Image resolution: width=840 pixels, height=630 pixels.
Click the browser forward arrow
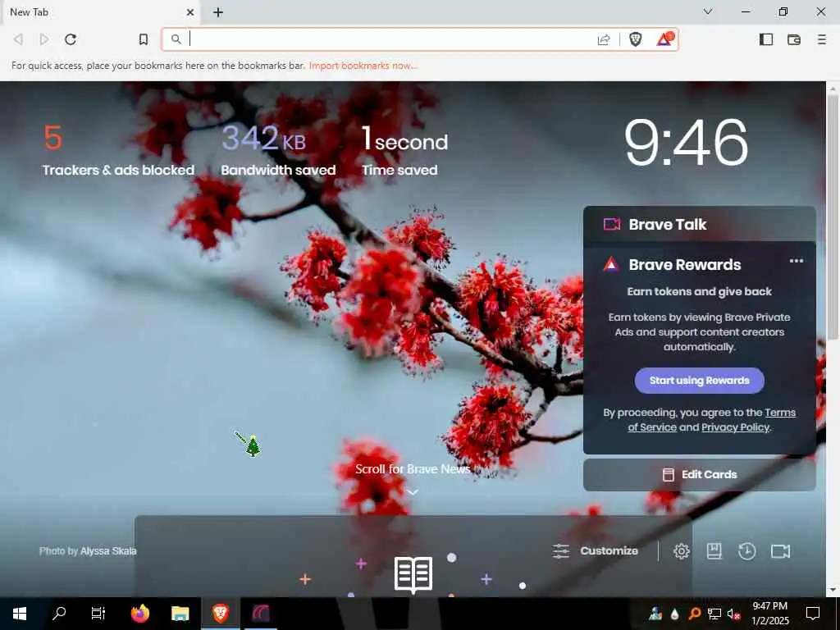coord(44,39)
